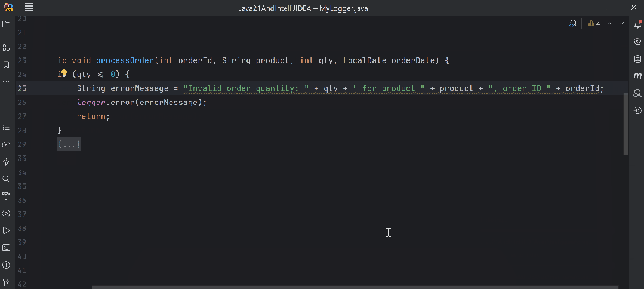Open the Project tool window folder icon
Viewport: 644px width, 289px height.
(6, 24)
